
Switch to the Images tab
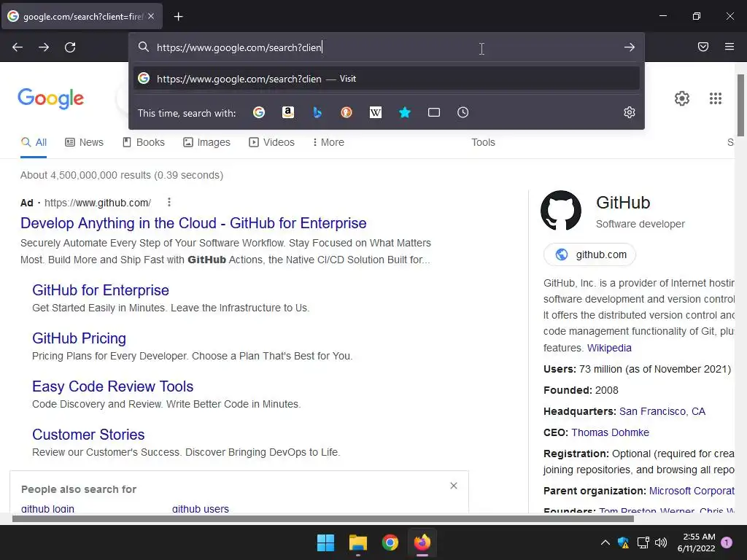pyautogui.click(x=206, y=142)
